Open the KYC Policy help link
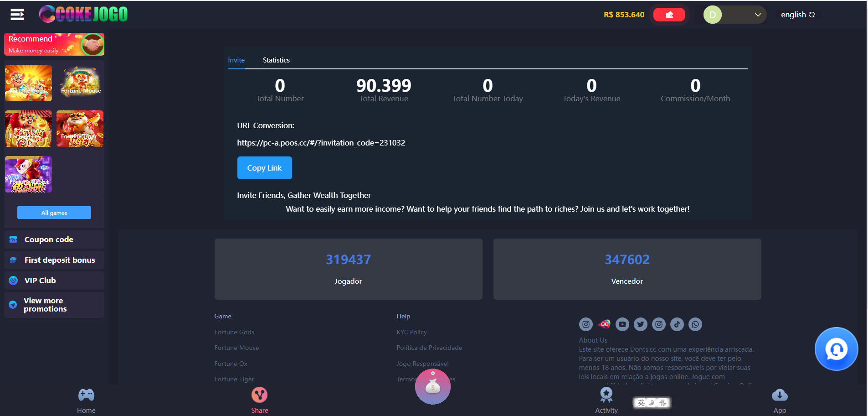The width and height of the screenshot is (868, 416). [411, 332]
